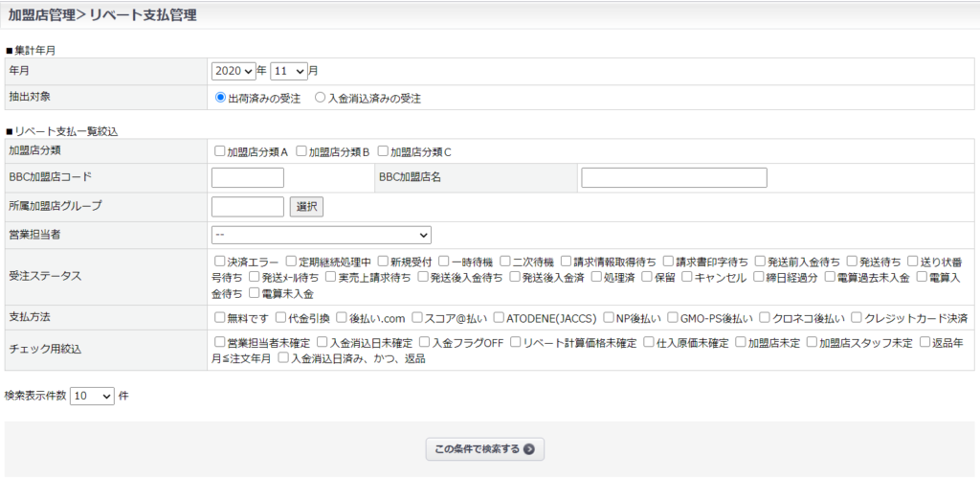
Task: Check the キャンセル status checkbox
Action: point(687,278)
